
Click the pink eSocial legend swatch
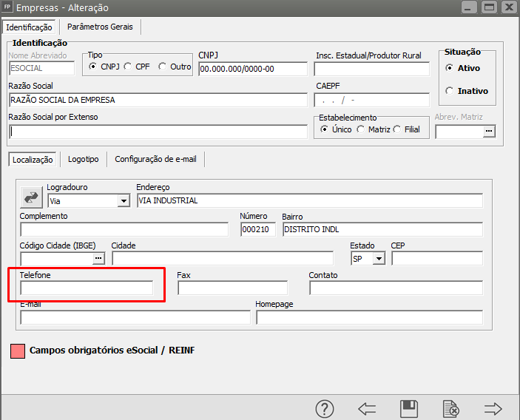(18, 350)
